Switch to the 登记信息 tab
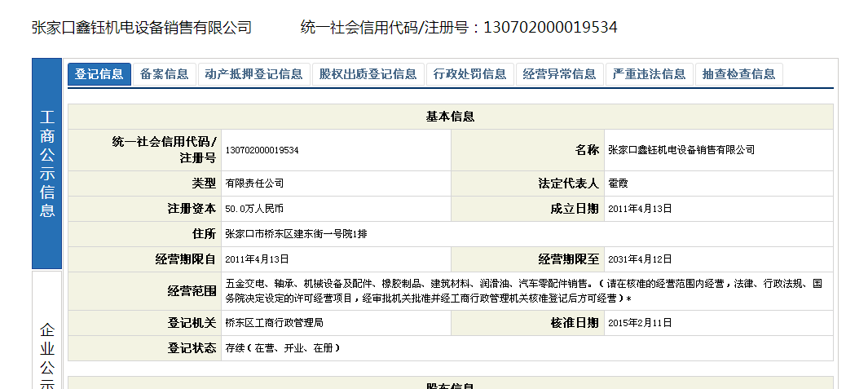 pos(99,74)
